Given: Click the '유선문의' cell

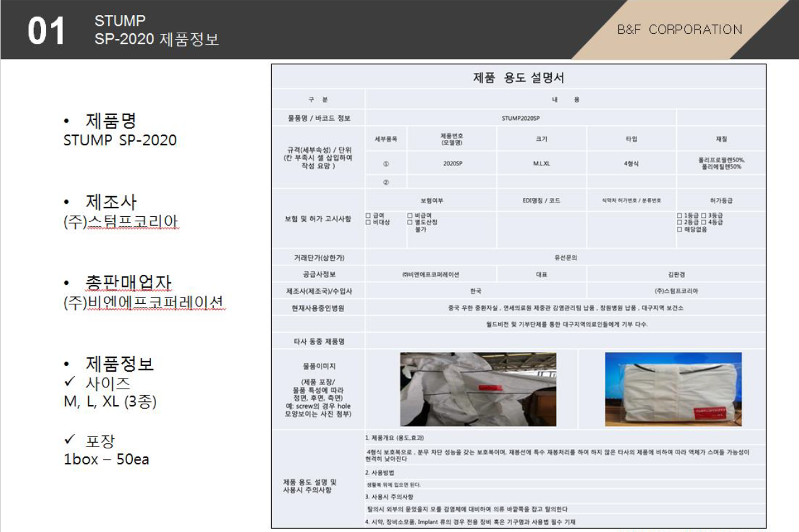Looking at the screenshot, I should pos(566,257).
